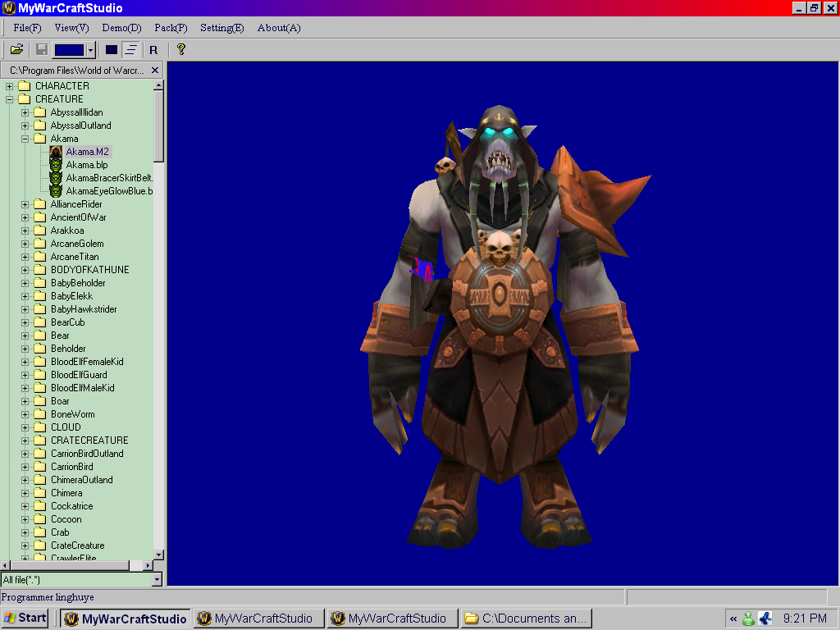Click the Crab folder icon

(x=39, y=532)
